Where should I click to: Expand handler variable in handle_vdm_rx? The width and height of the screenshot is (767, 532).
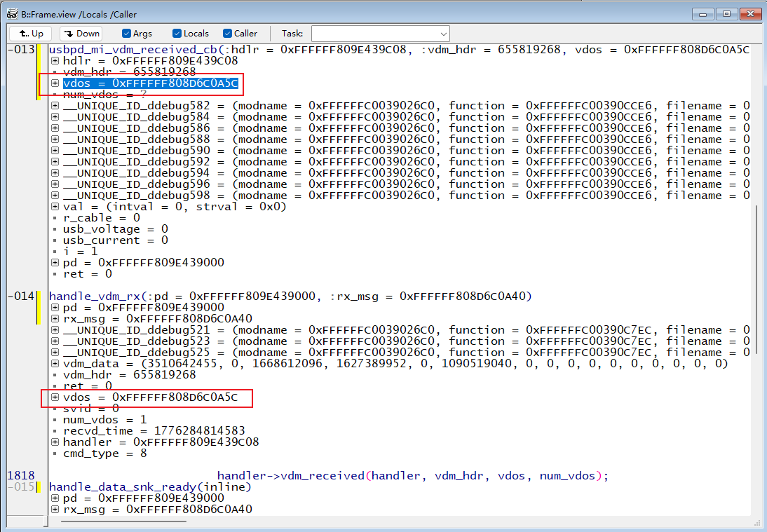(55, 442)
